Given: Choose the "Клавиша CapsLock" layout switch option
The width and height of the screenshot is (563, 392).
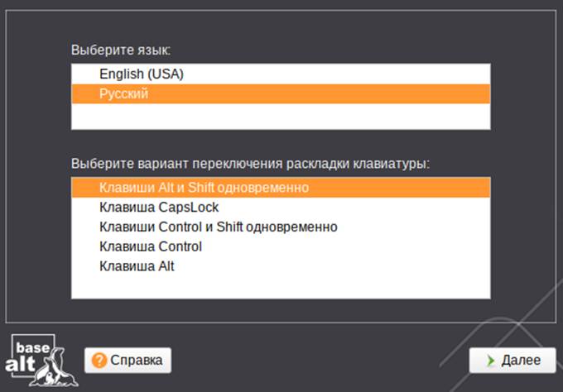Looking at the screenshot, I should pyautogui.click(x=159, y=208).
